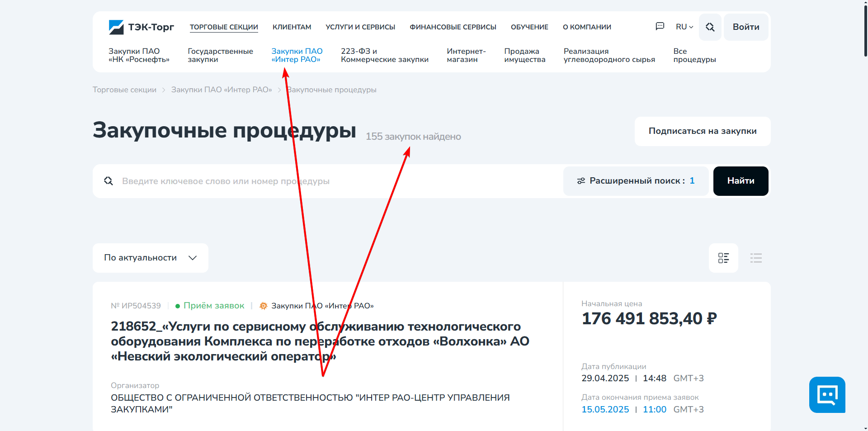
Task: Open УСЛУГИ И СЕРВИСЫ menu
Action: point(360,27)
